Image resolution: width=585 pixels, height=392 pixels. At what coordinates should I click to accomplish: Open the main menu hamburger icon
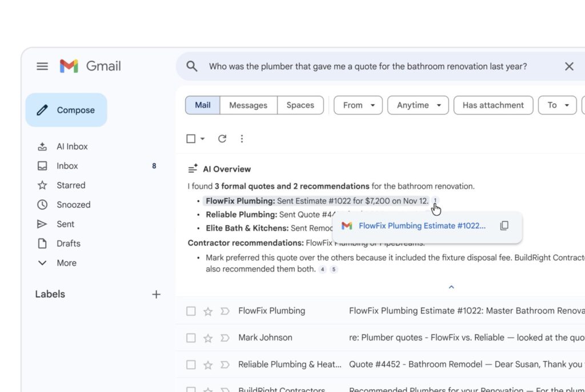pyautogui.click(x=42, y=66)
